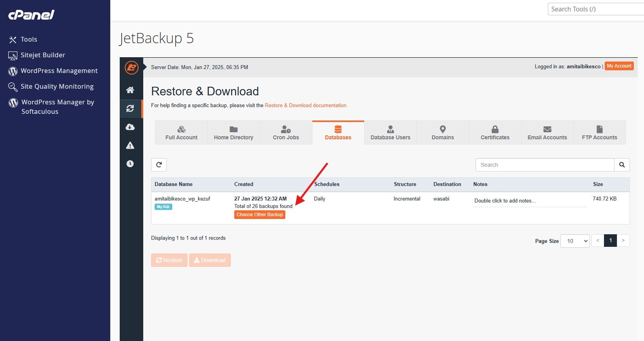This screenshot has height=341, width=644.
Task: Focus the backup Search field
Action: [x=545, y=165]
